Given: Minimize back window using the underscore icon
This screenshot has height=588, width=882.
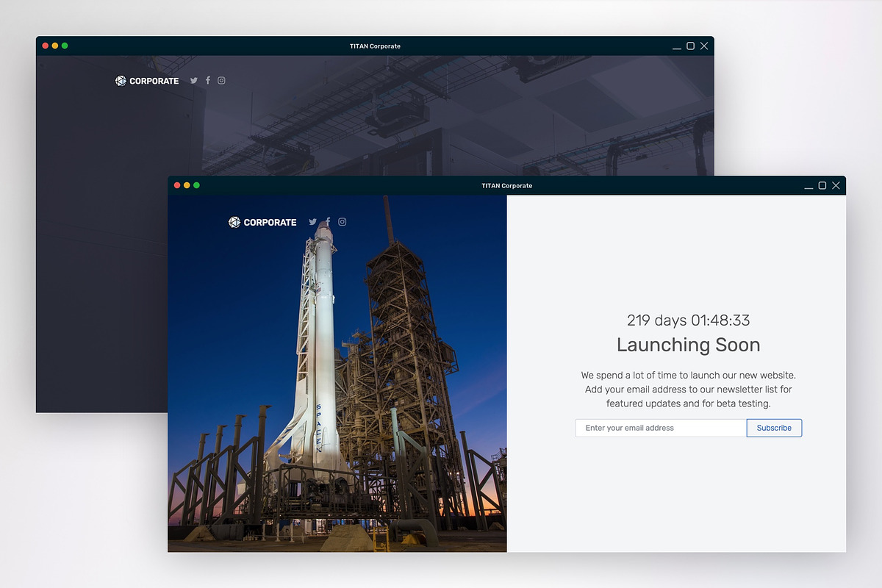Looking at the screenshot, I should click(677, 47).
